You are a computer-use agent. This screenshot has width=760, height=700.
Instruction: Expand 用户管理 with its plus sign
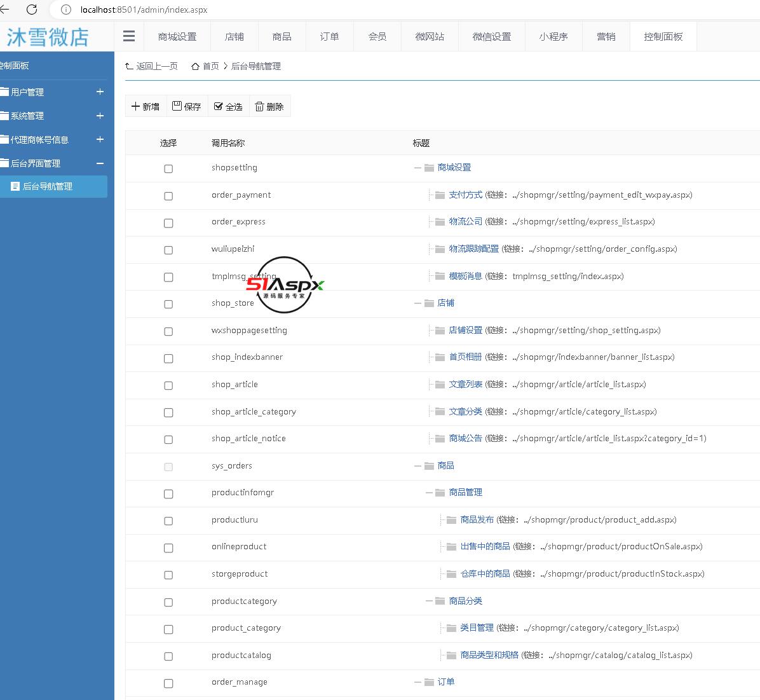[x=100, y=92]
